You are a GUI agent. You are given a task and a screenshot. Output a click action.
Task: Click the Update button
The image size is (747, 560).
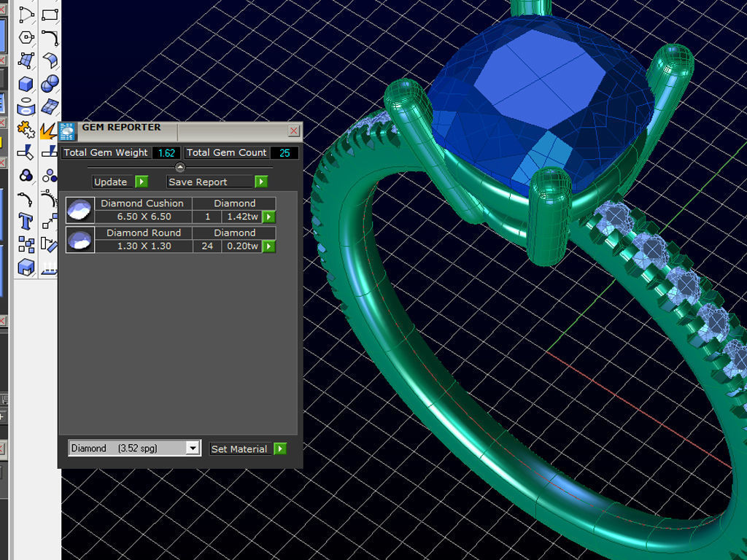[111, 182]
